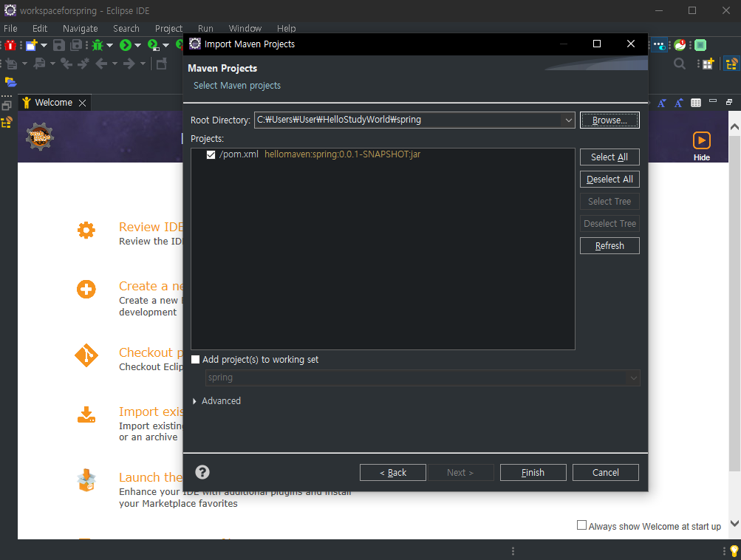Image resolution: width=741 pixels, height=560 pixels.
Task: Open the Edit menu
Action: coord(40,28)
